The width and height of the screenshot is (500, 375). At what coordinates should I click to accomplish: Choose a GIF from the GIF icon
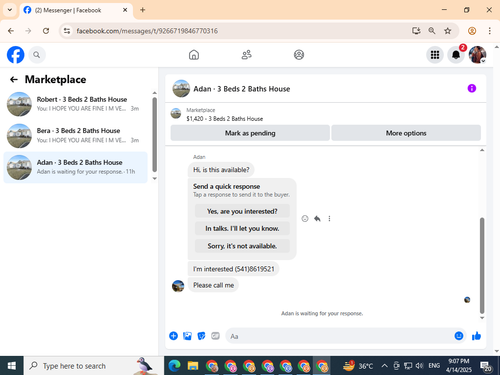pyautogui.click(x=215, y=336)
